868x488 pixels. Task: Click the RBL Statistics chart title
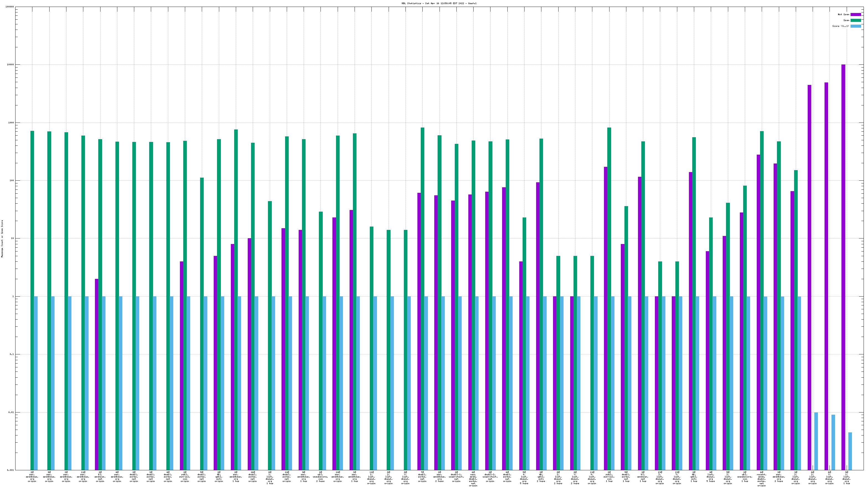[x=439, y=3]
